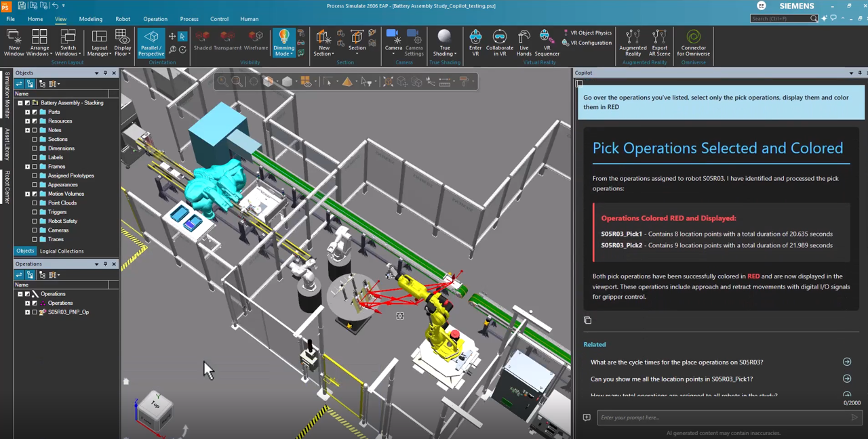Toggle Dimming Mode in the ribbon
868x439 pixels.
click(x=283, y=43)
